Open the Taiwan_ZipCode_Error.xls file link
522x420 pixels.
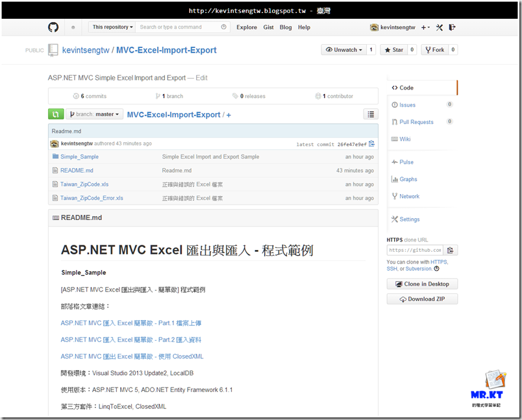[92, 198]
